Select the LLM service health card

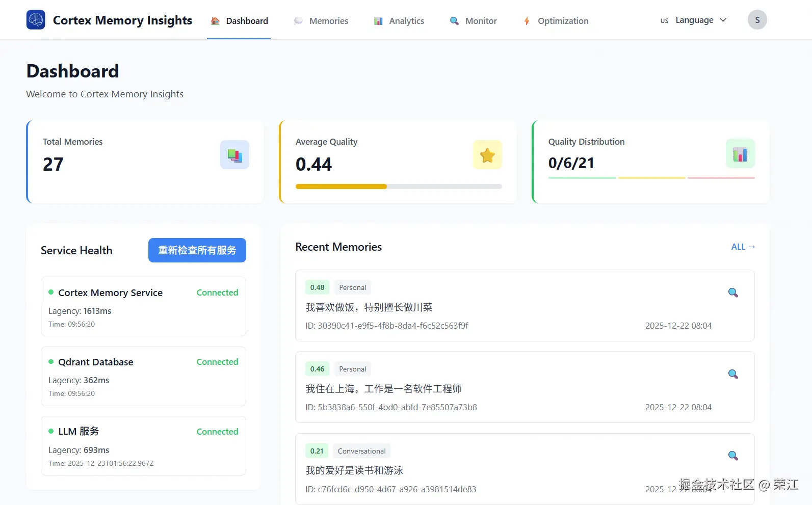[x=143, y=446]
